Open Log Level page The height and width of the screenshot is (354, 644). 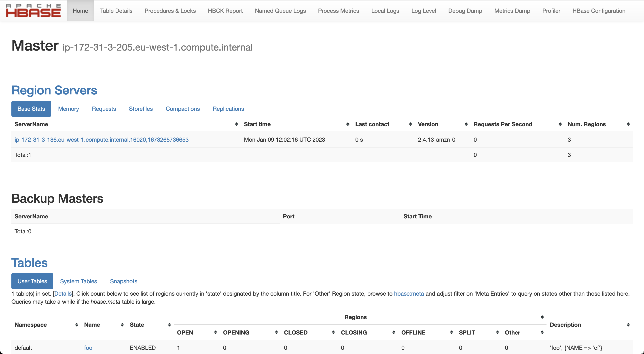coord(424,11)
